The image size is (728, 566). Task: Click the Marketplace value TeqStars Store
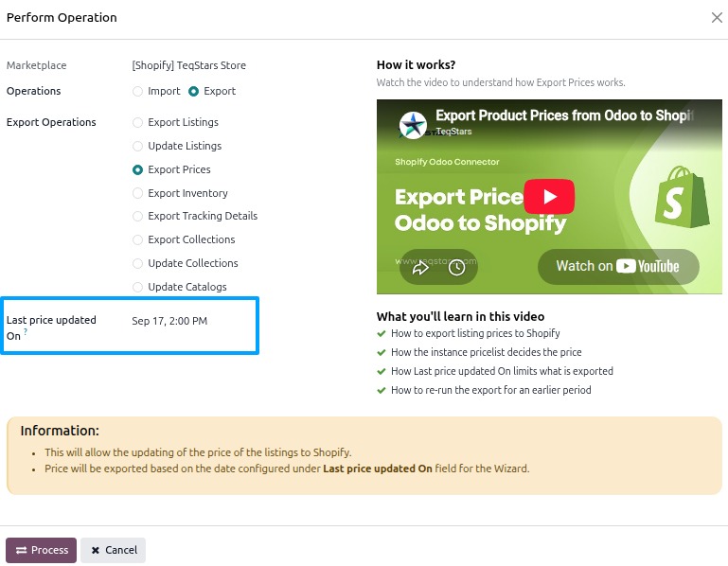(x=189, y=65)
